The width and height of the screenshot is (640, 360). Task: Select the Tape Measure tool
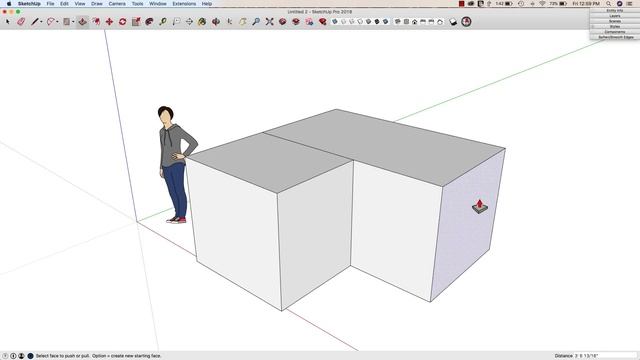tap(163, 22)
